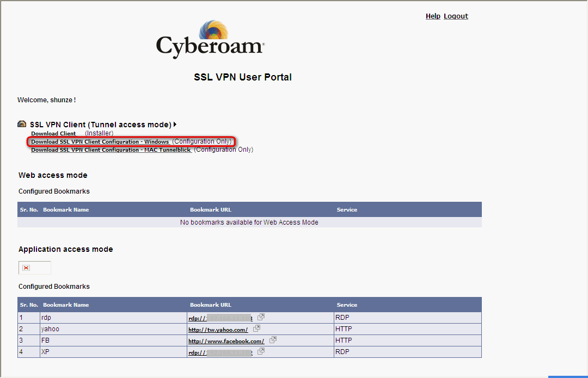The image size is (588, 378).
Task: Click the RDP service cell in XP row
Action: (408, 352)
